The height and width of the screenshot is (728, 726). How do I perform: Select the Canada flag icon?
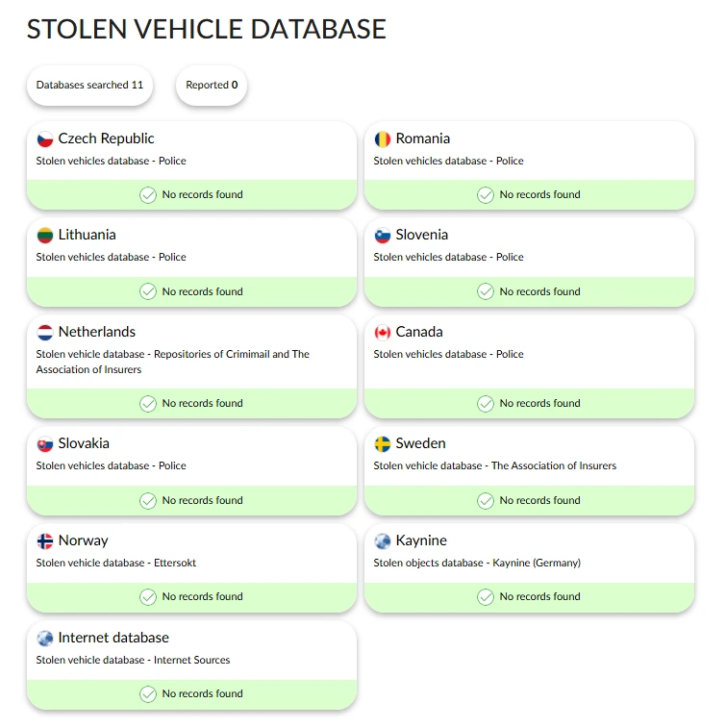click(383, 333)
